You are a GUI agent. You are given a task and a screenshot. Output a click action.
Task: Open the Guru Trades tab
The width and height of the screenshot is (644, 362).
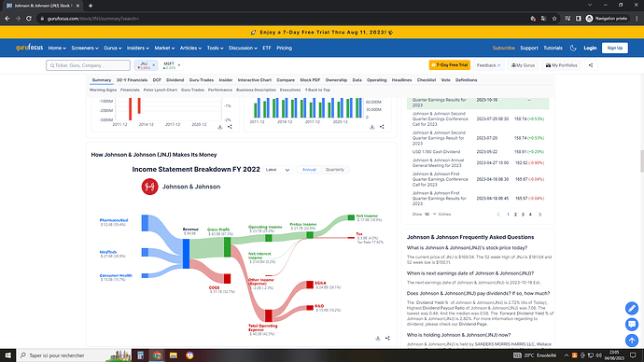[202, 80]
